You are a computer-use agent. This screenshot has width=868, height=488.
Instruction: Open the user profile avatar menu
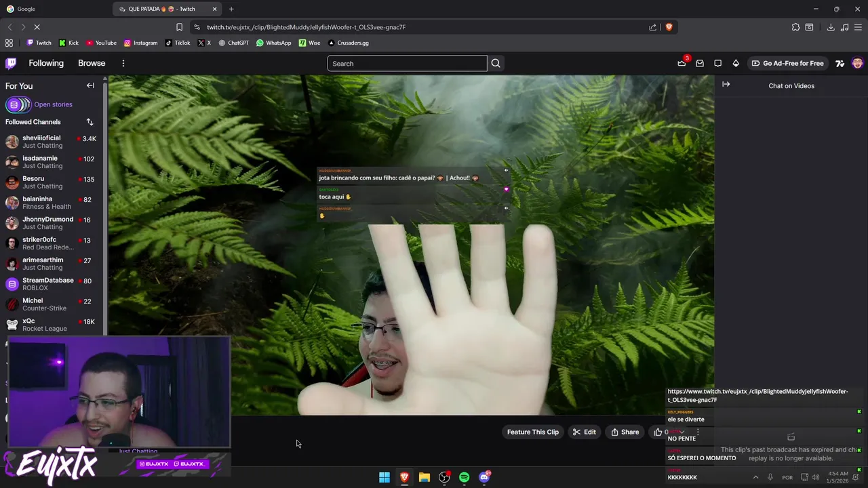tap(857, 63)
